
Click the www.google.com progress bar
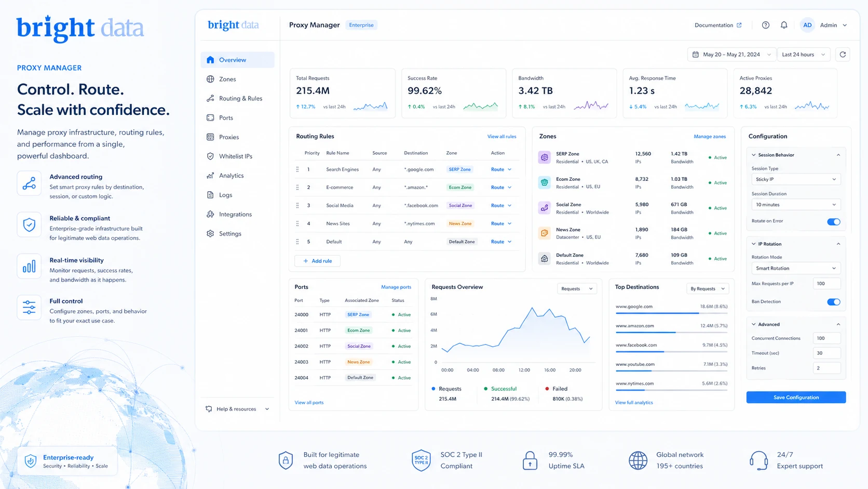click(x=671, y=313)
